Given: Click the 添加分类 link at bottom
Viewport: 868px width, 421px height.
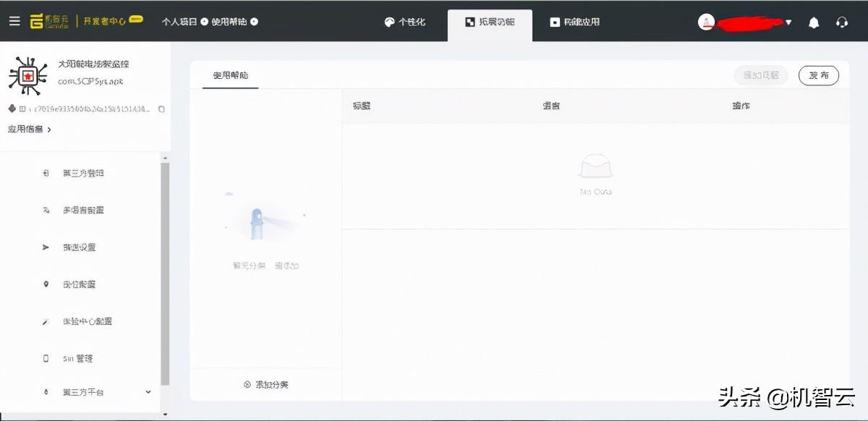Looking at the screenshot, I should 265,384.
